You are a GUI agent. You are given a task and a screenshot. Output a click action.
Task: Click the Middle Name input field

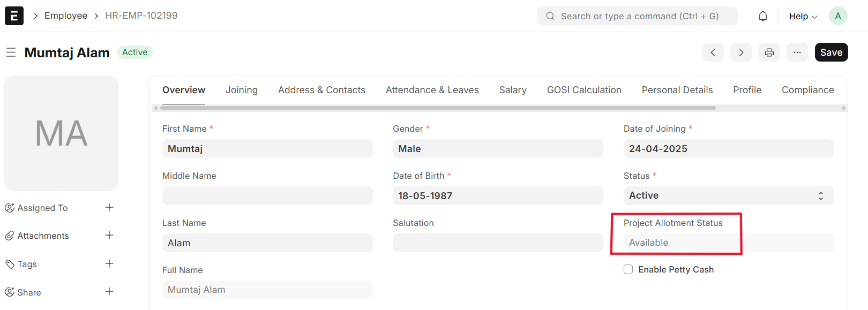click(267, 196)
